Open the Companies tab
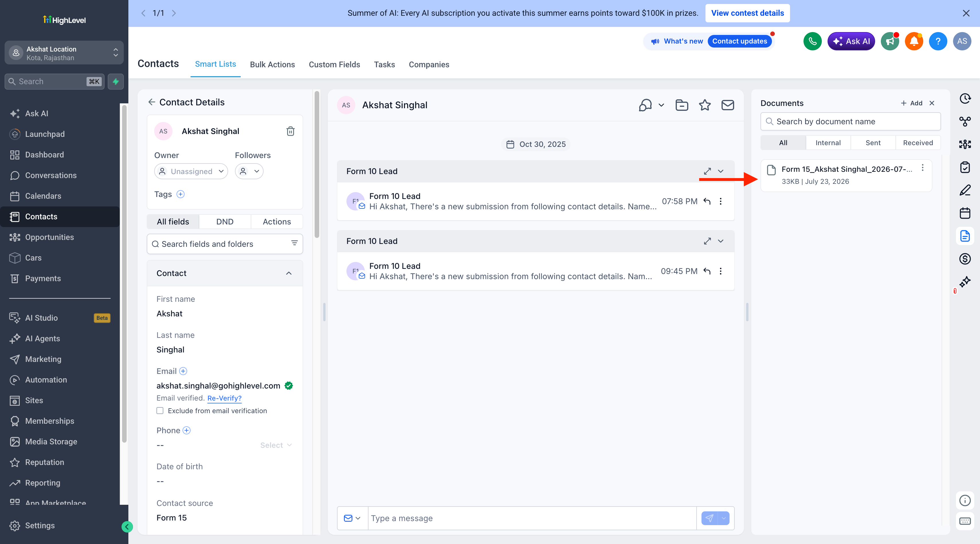 [x=429, y=65]
